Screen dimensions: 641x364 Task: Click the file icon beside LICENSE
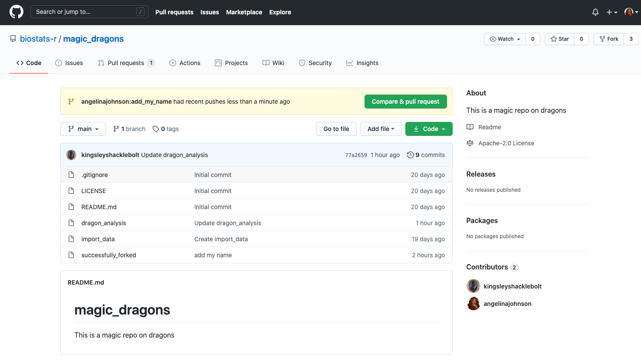pyautogui.click(x=71, y=191)
